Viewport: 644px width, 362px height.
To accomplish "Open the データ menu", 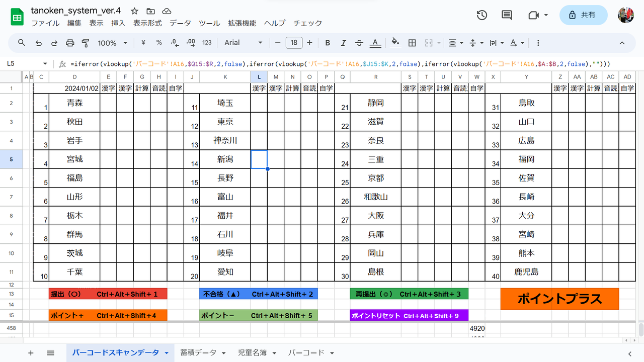I will (x=180, y=23).
